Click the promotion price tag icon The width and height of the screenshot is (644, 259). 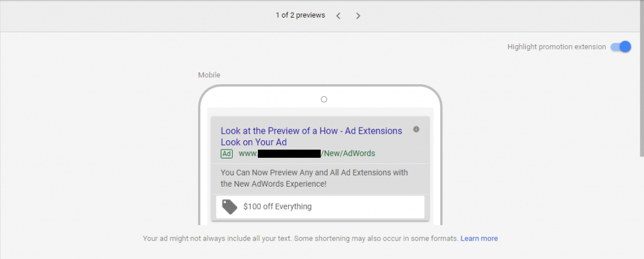pyautogui.click(x=230, y=207)
